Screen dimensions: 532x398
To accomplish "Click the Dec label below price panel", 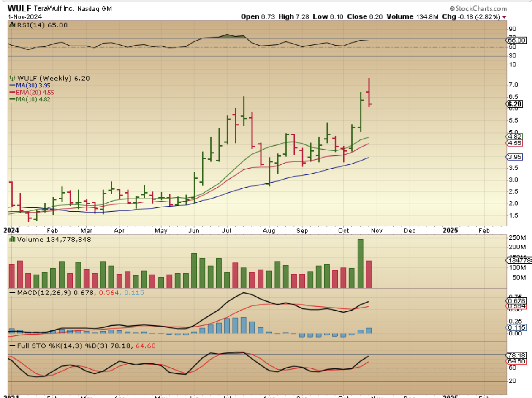I will pyautogui.click(x=410, y=231).
